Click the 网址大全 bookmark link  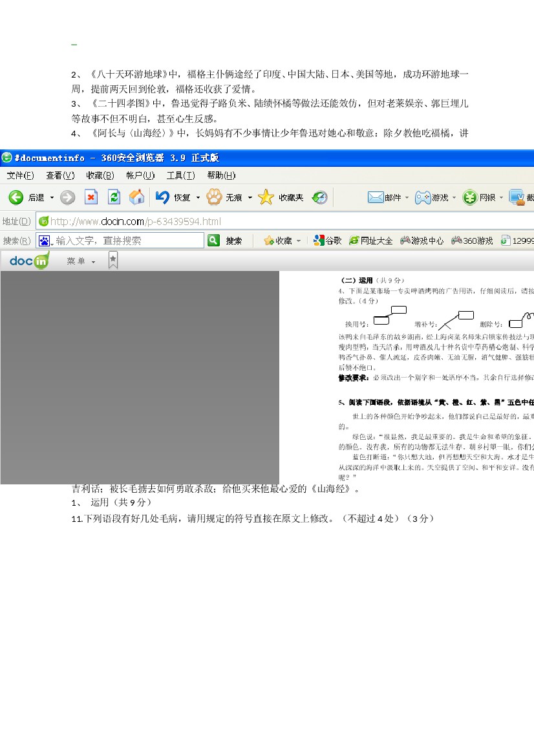(370, 241)
